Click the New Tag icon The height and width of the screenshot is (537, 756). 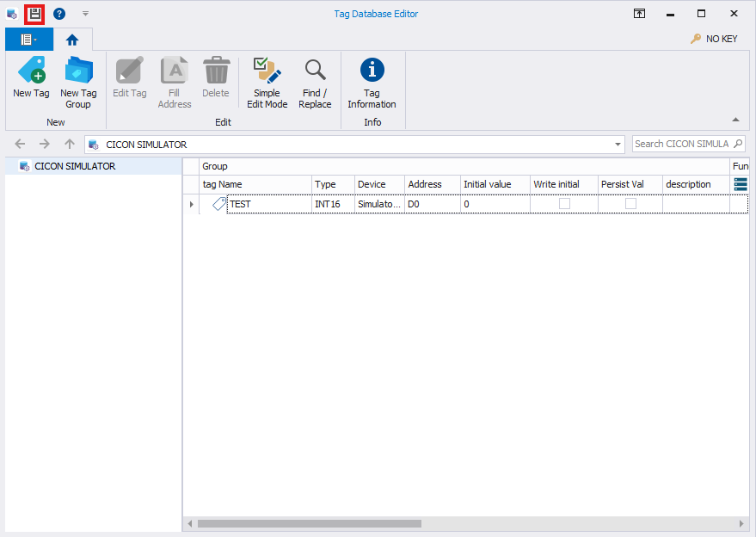tap(32, 77)
